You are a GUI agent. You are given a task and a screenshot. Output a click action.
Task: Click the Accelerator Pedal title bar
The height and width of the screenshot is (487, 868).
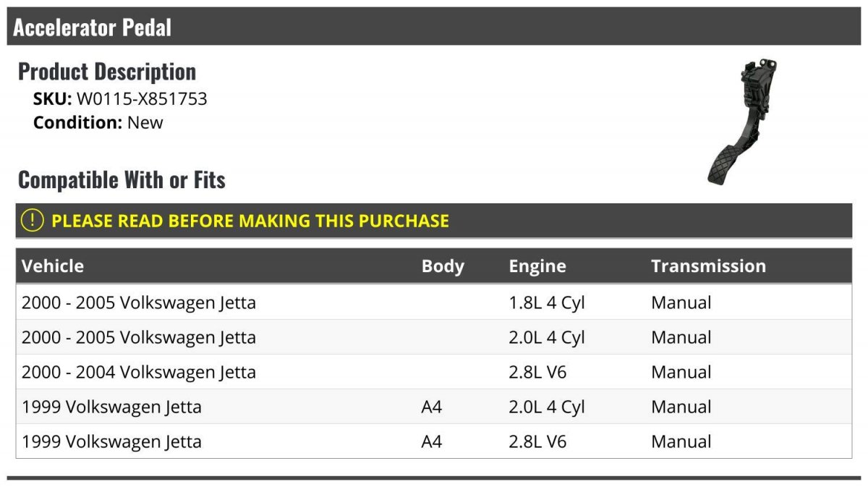[434, 27]
